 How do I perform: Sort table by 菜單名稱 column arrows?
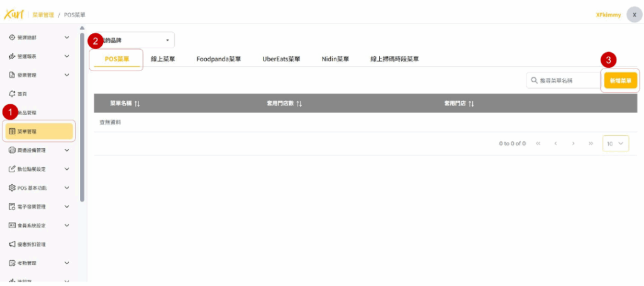click(x=136, y=104)
